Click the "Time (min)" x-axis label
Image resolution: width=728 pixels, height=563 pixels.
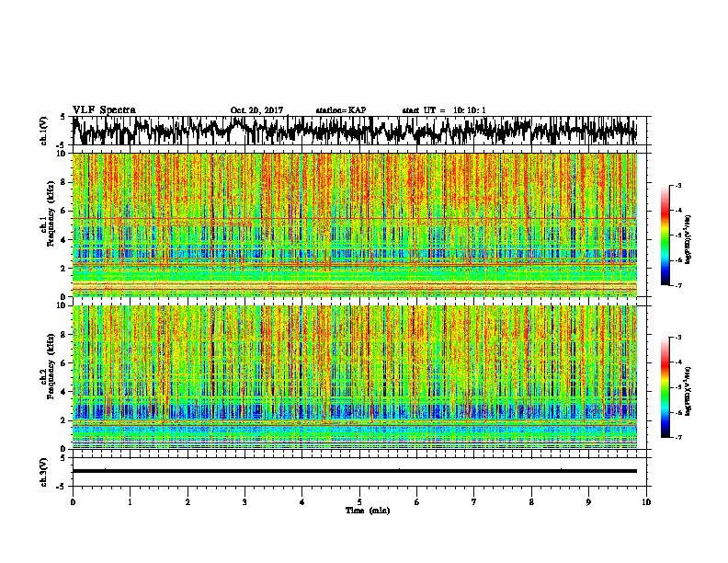pos(368,511)
